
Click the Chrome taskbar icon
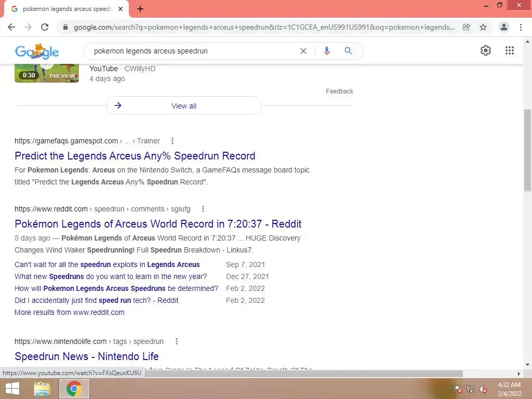click(74, 389)
